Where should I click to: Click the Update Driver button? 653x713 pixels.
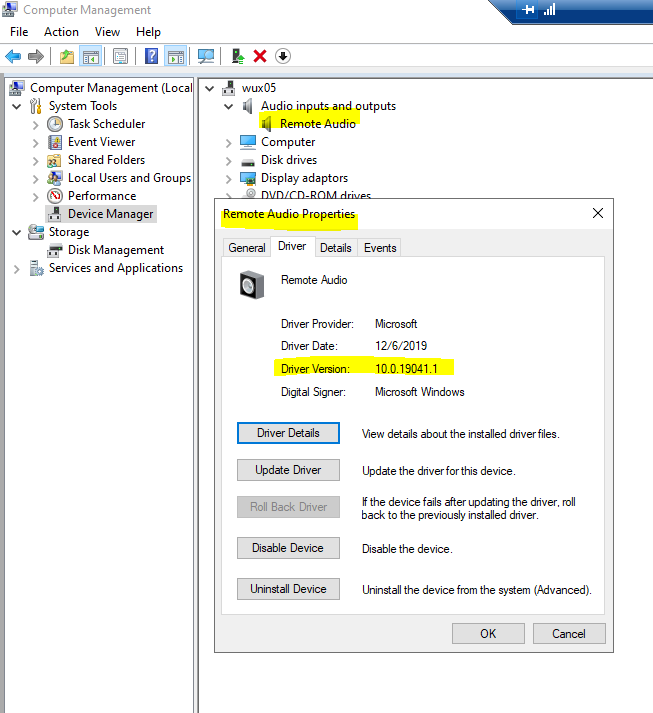tap(288, 470)
